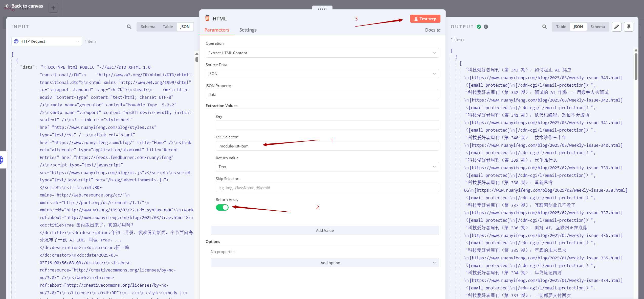Pin the output data with pin icon
This screenshot has height=299, width=644.
(629, 27)
